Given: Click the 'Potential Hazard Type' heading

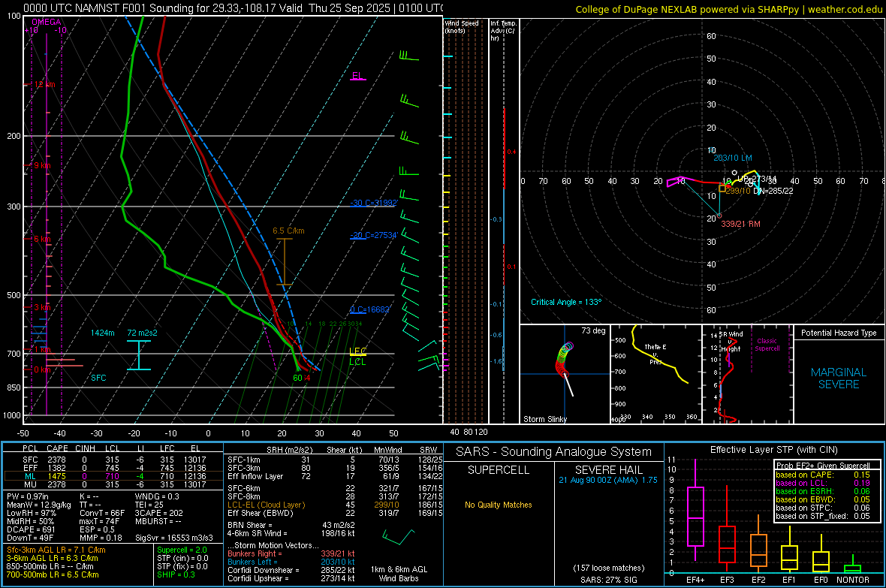Looking at the screenshot, I should 839,333.
